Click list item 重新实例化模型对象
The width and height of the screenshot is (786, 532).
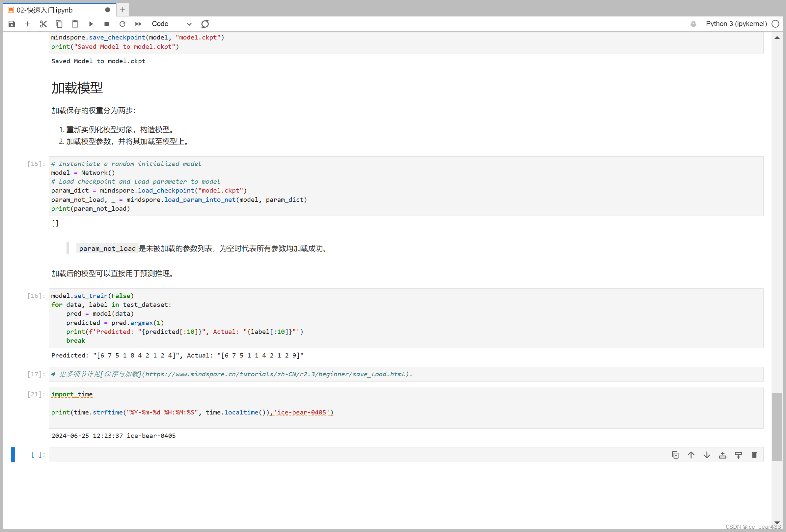point(120,130)
